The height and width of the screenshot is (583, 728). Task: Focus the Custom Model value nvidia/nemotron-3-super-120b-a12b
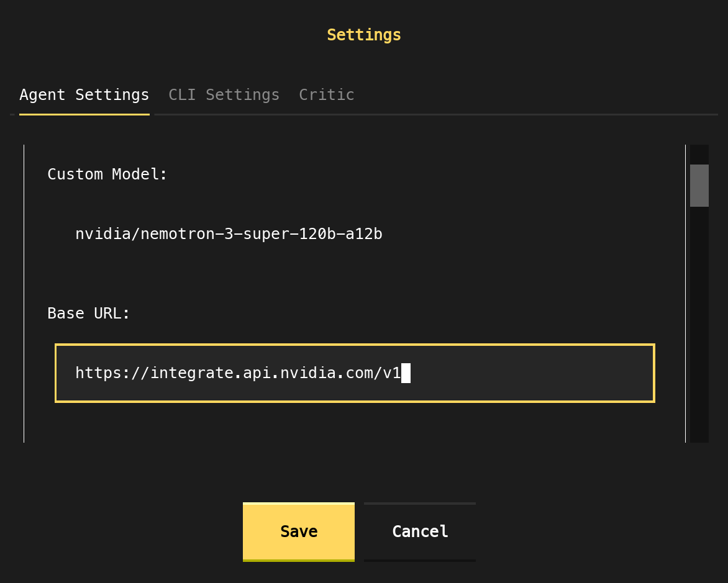point(229,234)
